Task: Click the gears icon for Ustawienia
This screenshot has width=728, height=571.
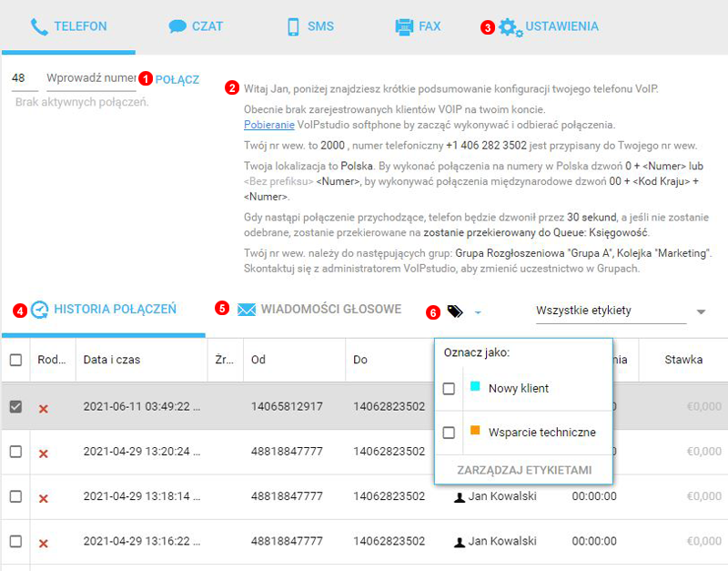Action: (511, 27)
